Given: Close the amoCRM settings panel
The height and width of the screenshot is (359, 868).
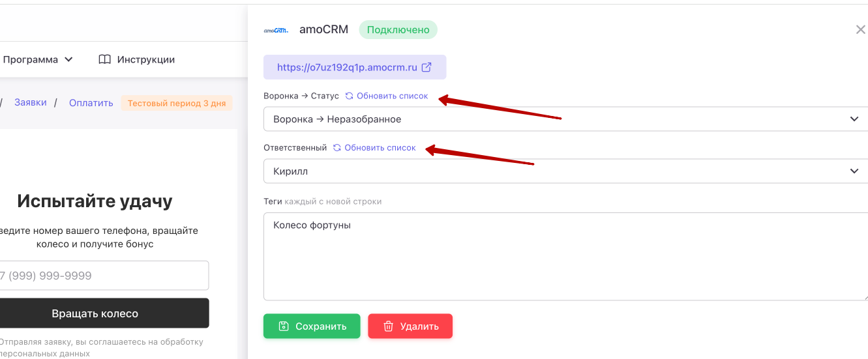Looking at the screenshot, I should [x=860, y=29].
